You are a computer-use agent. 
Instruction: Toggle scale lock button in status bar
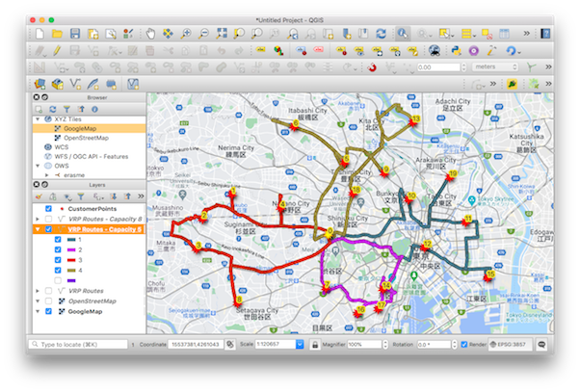(315, 345)
